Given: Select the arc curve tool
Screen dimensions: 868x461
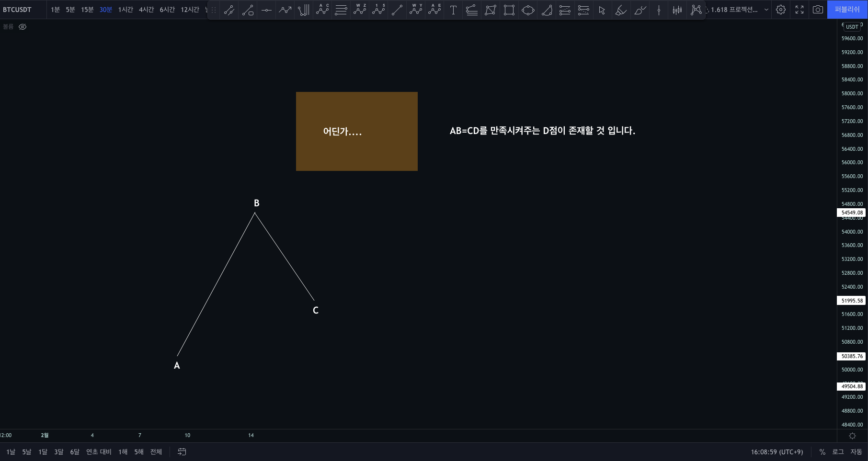Looking at the screenshot, I should click(547, 10).
